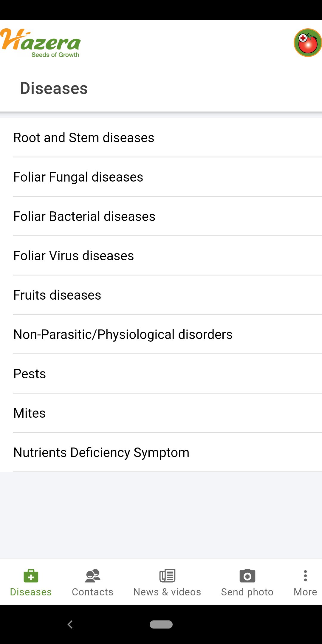The width and height of the screenshot is (322, 644).
Task: Tap the Diseases medical kit icon
Action: pos(31,576)
